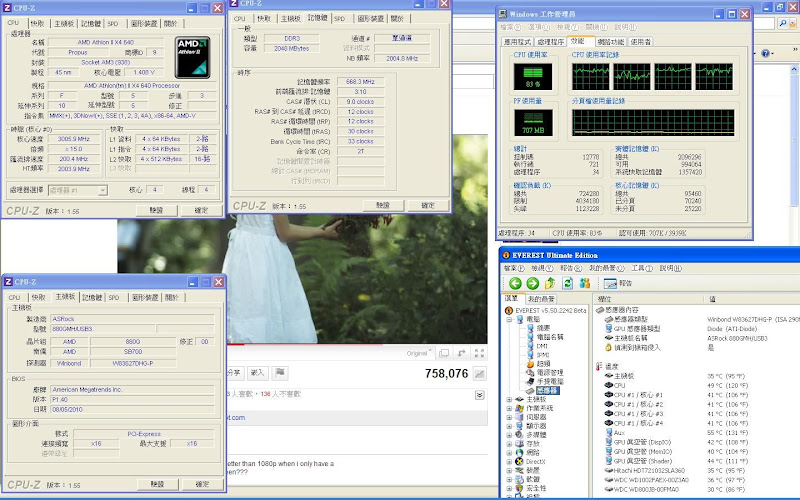
Task: Click 確定 button in CPU-Z memory window
Action: coord(428,205)
